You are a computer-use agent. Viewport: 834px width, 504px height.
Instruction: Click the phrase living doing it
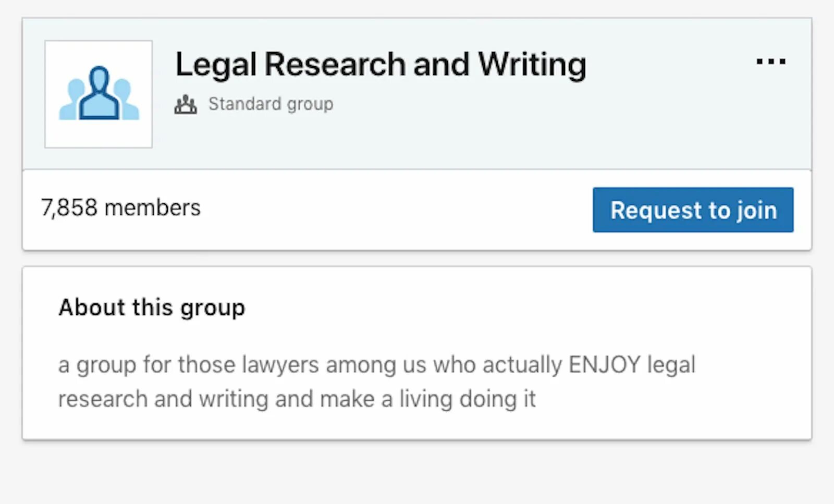click(x=468, y=399)
